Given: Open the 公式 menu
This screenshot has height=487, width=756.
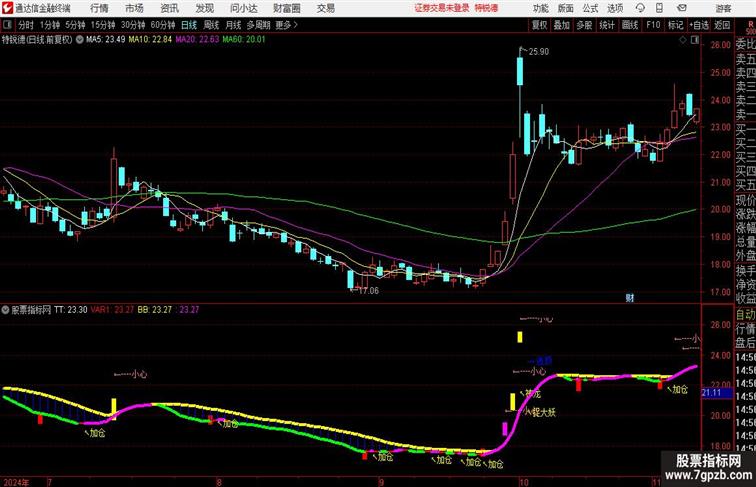Looking at the screenshot, I should click(590, 8).
